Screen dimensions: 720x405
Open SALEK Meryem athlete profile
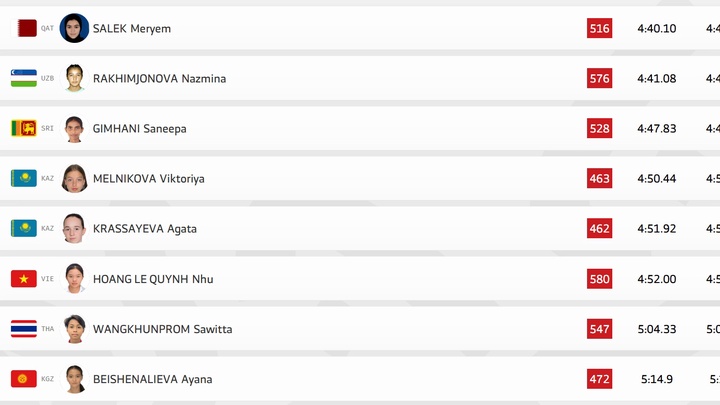coord(131,29)
